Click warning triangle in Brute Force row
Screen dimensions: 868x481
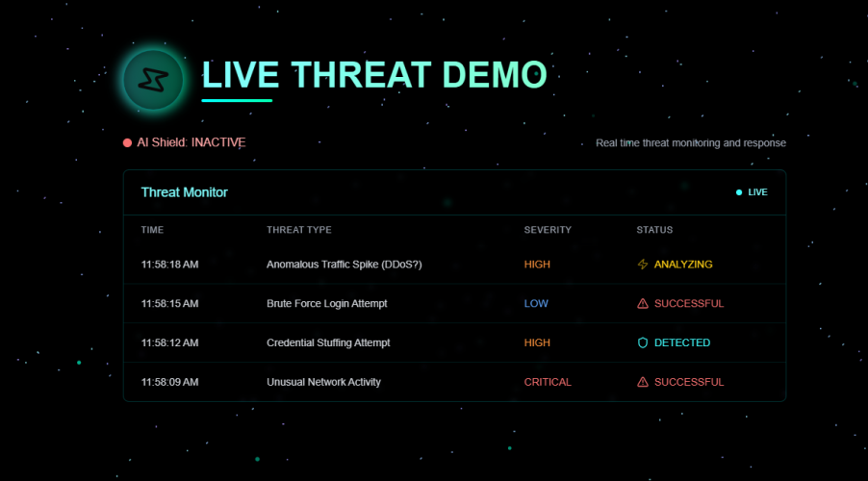click(x=643, y=303)
